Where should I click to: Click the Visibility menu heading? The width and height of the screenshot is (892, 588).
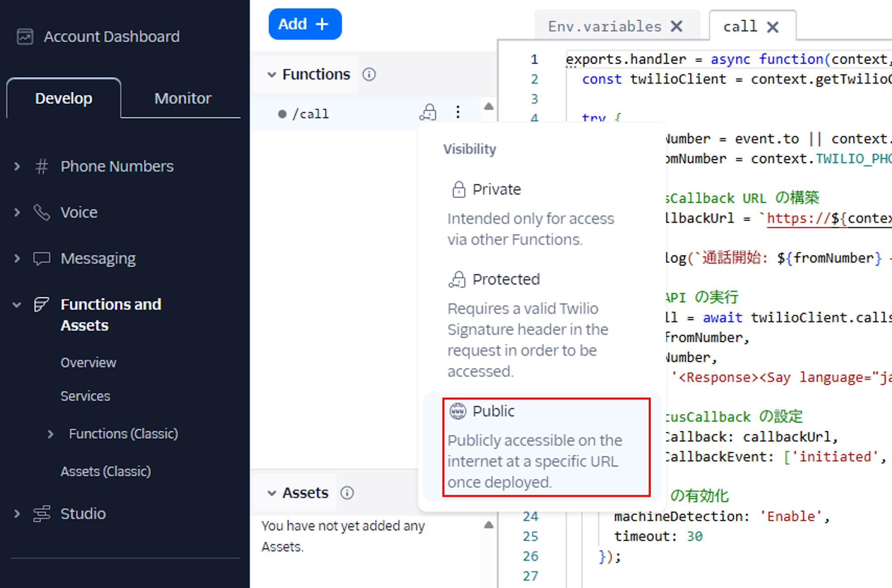tap(469, 149)
